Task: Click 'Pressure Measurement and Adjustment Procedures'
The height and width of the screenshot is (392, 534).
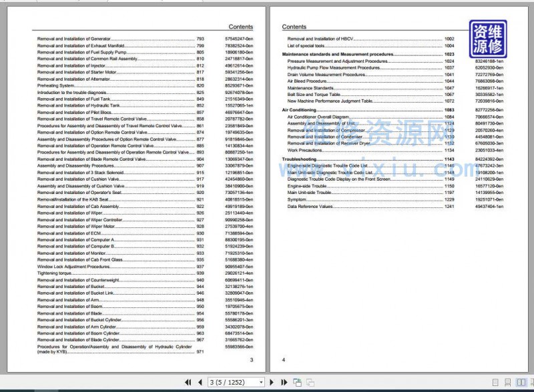Action: [338, 61]
